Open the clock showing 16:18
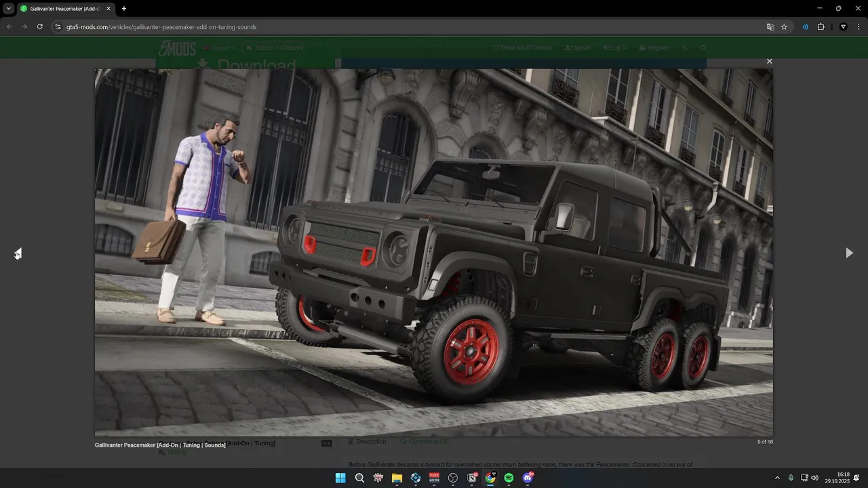The image size is (868, 488). point(837,478)
